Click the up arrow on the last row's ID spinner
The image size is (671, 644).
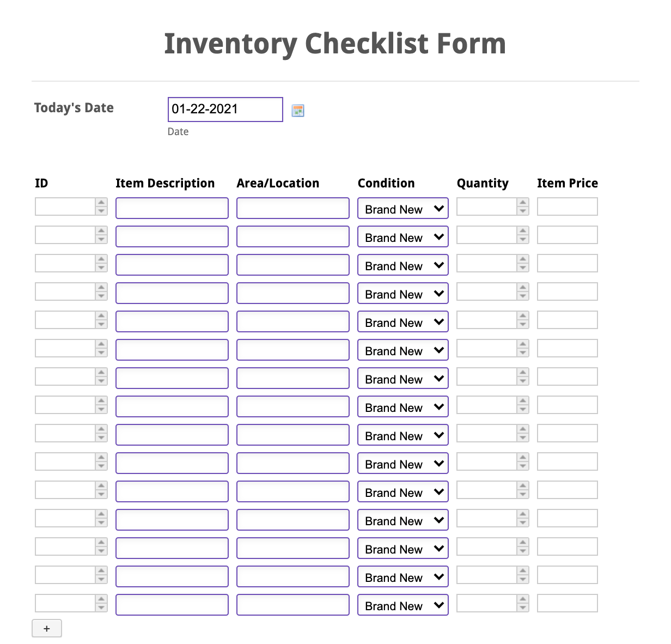[102, 600]
